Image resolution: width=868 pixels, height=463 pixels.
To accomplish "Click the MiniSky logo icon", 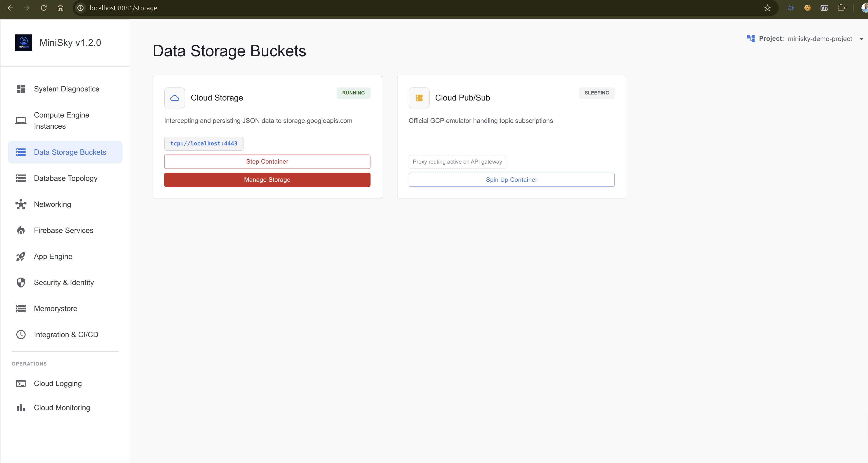I will tap(23, 43).
